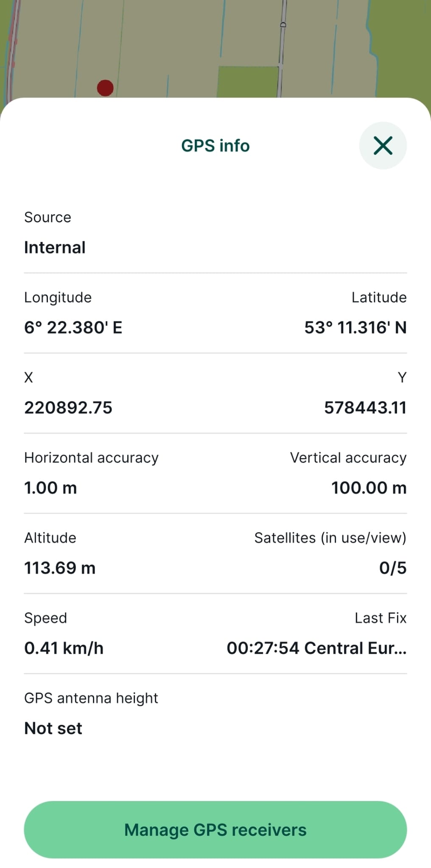Tap the speed value 0.41 km/h
The width and height of the screenshot is (431, 868).
point(64,648)
